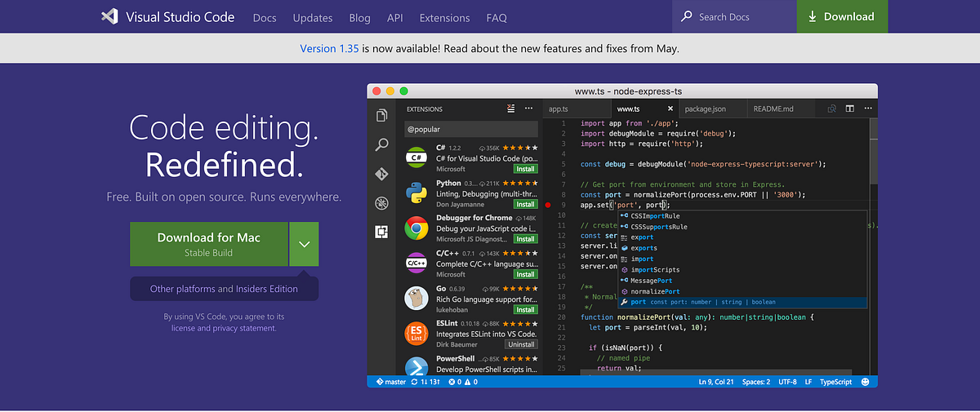This screenshot has height=412, width=980.
Task: Open the Search icon in the activity bar
Action: (381, 144)
